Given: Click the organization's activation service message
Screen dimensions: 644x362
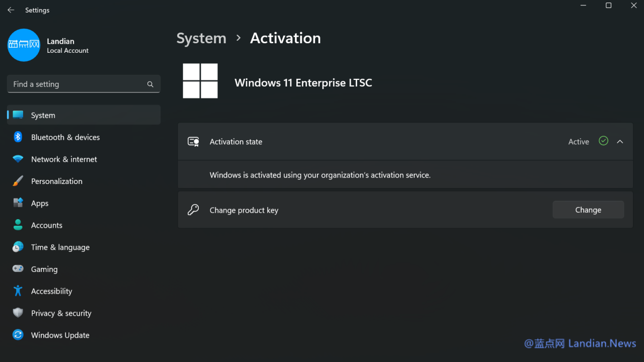Looking at the screenshot, I should coord(320,175).
